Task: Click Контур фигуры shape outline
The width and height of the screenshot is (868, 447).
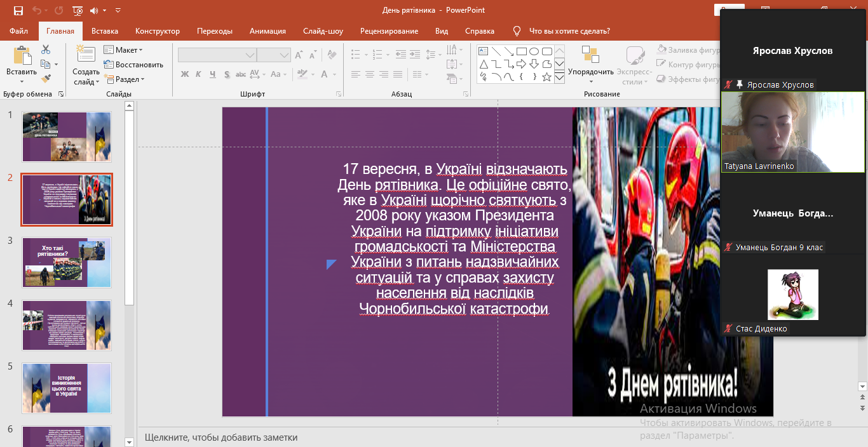Action: (688, 64)
